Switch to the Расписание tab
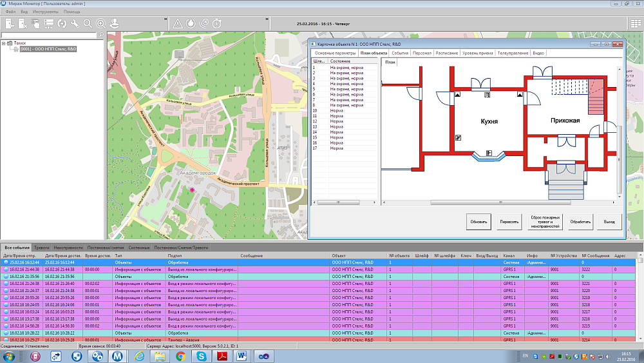The image size is (644, 363). 446,53
